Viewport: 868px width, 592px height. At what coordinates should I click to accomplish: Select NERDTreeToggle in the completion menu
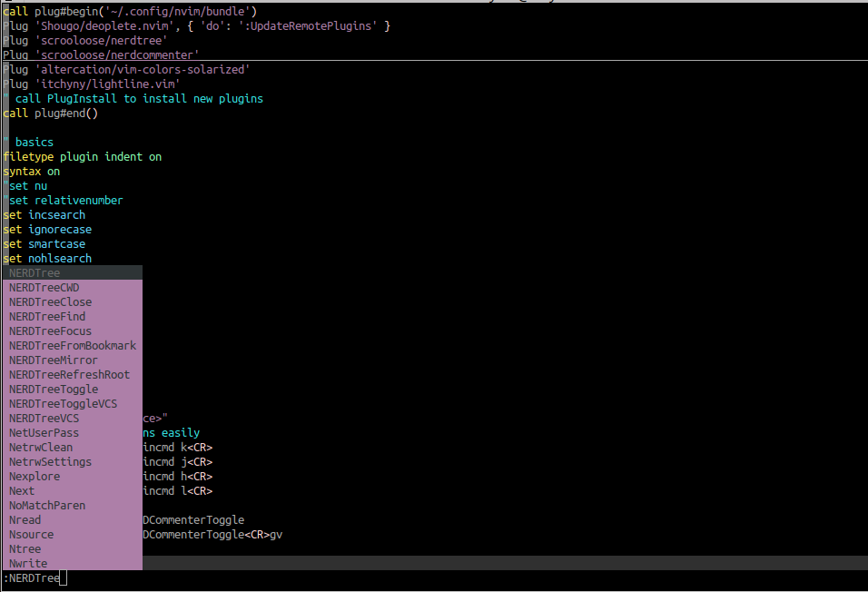54,390
